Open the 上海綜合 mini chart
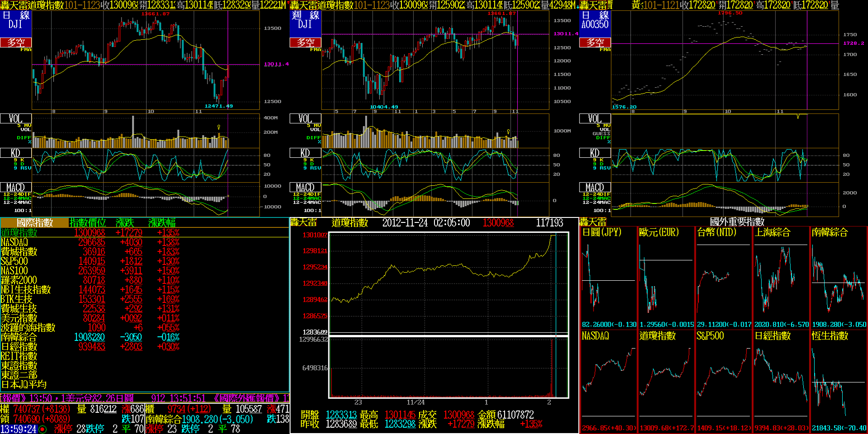This screenshot has height=434, width=868. [781, 278]
